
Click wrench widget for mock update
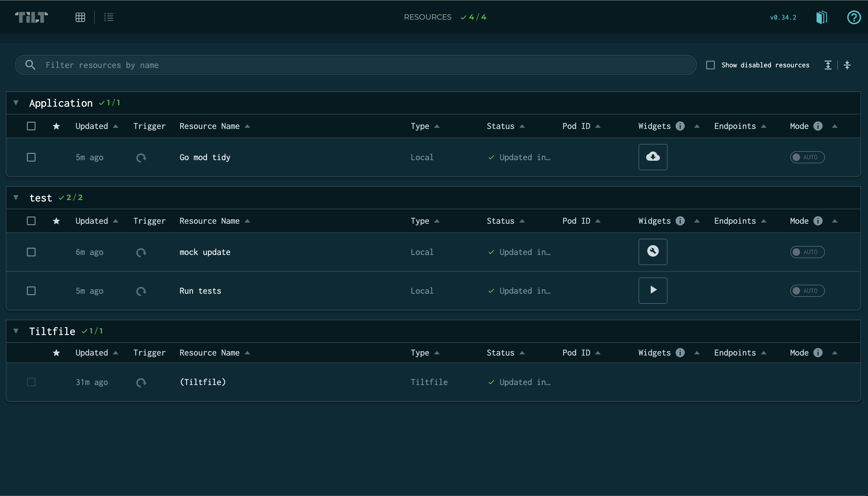tap(653, 252)
